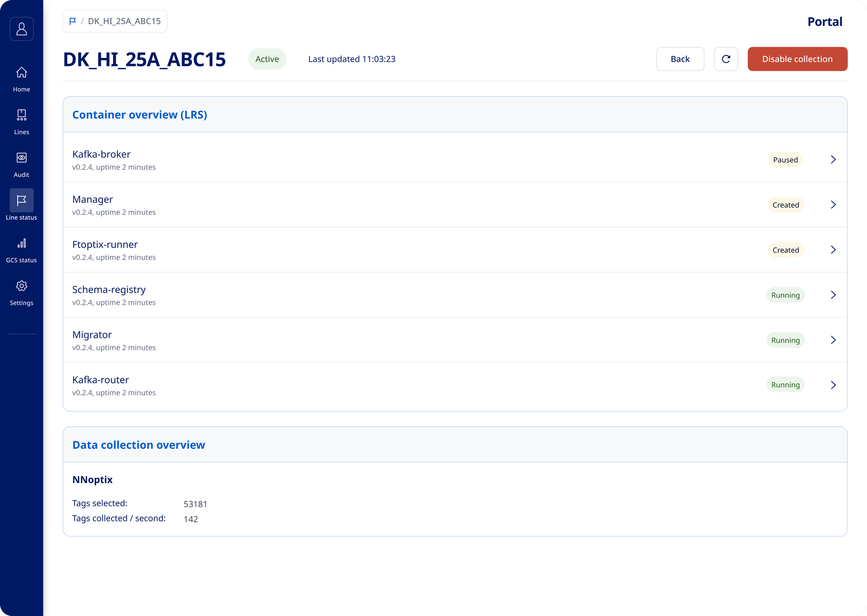The image size is (867, 616).
Task: Go to Home in sidebar
Action: click(x=22, y=72)
